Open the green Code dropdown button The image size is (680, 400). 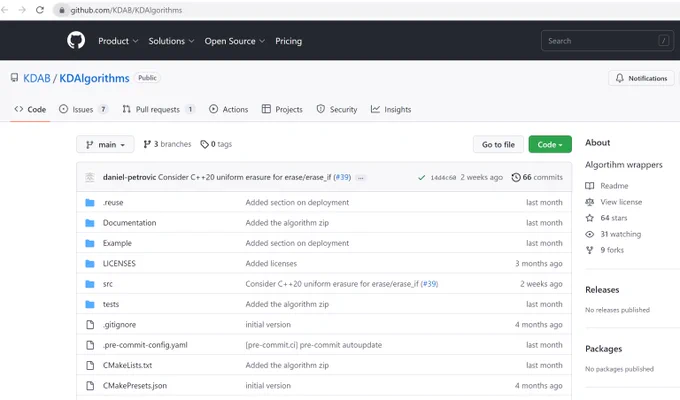pyautogui.click(x=550, y=144)
